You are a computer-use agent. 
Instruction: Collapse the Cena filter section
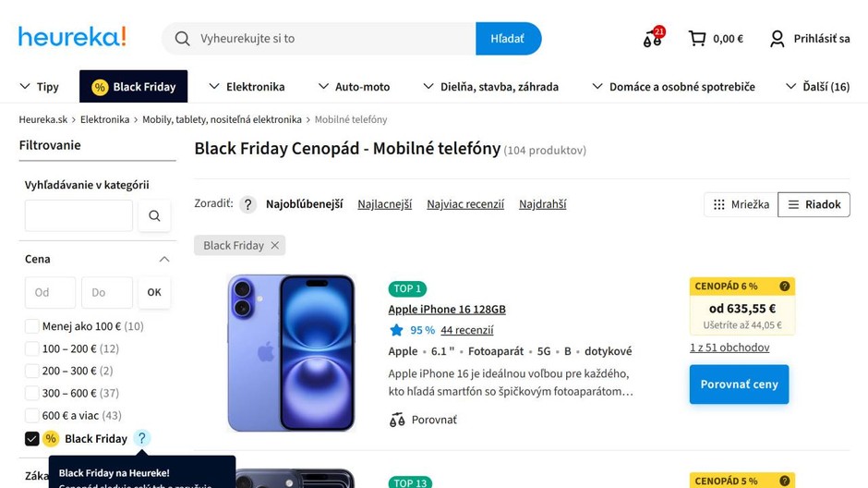pos(164,260)
